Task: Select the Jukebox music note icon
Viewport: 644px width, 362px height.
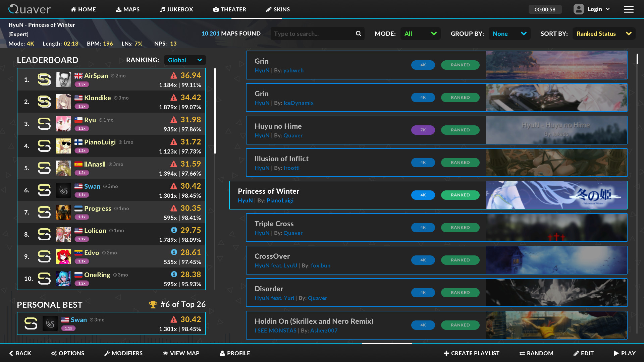Action: (x=163, y=9)
